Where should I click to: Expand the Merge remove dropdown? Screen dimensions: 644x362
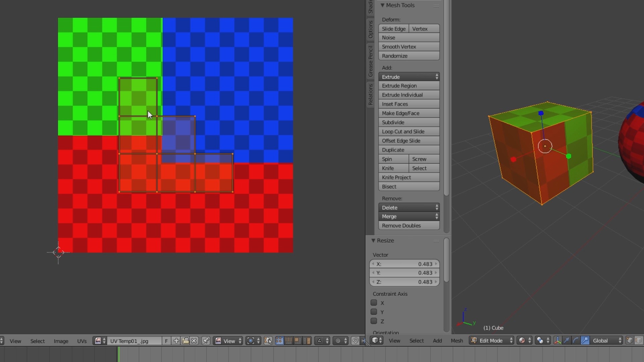436,216
